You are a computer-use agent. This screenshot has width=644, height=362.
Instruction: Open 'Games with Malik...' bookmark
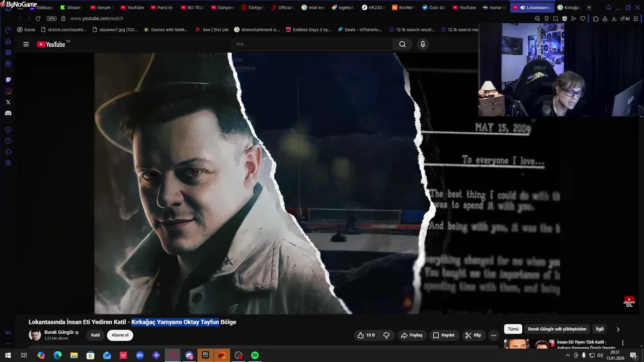[x=166, y=30]
